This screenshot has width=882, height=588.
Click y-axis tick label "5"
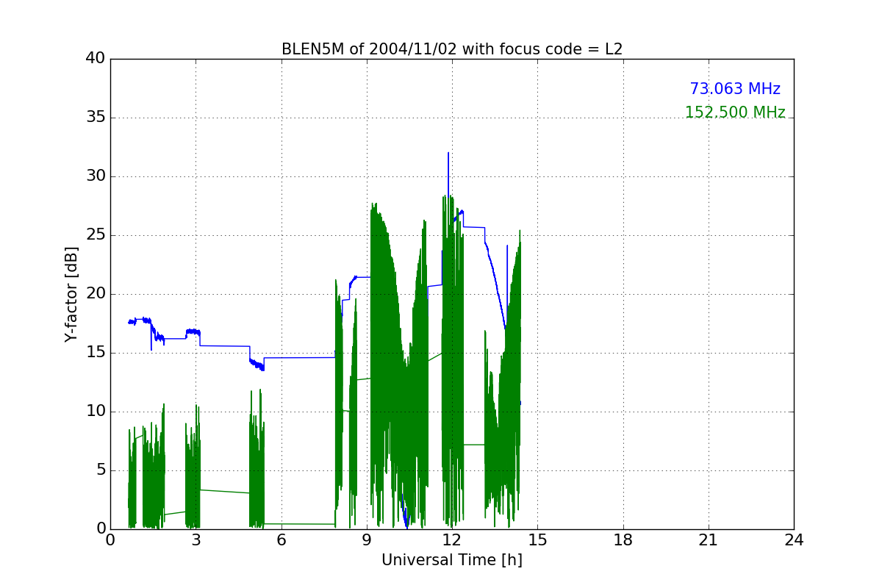(100, 470)
